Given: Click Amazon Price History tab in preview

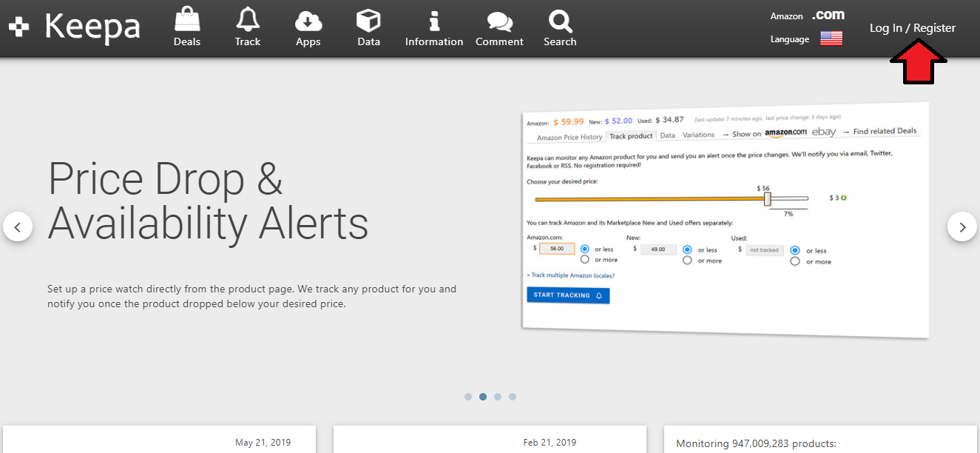Looking at the screenshot, I should (x=570, y=137).
